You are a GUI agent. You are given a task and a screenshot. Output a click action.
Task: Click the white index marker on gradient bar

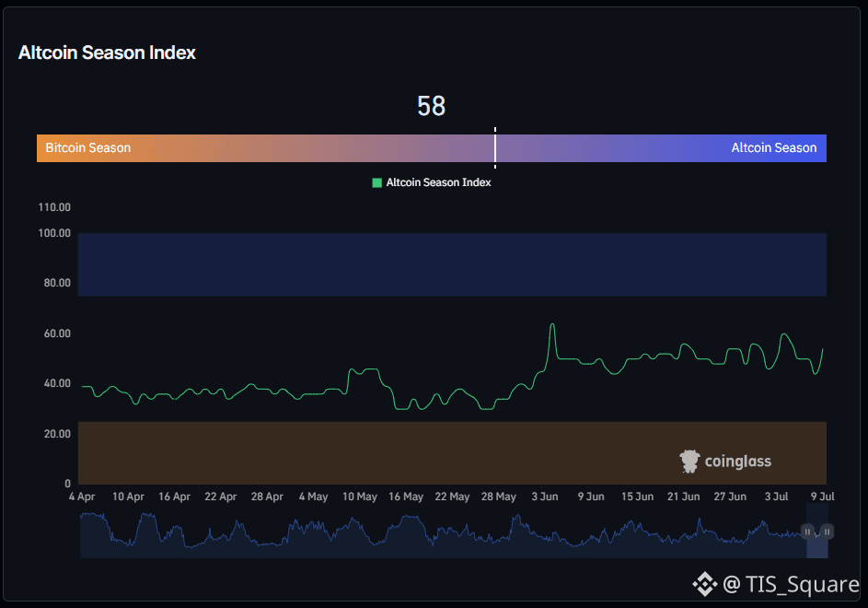[495, 147]
